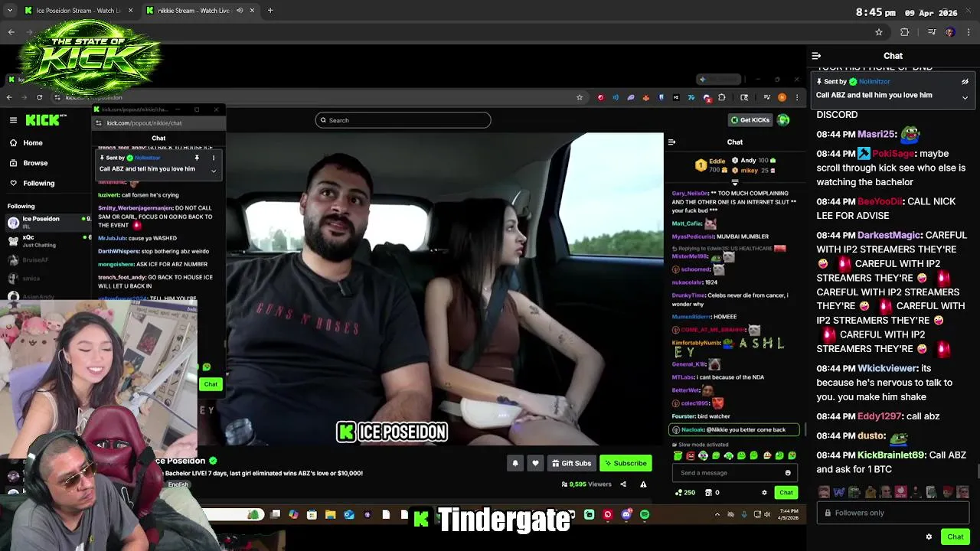
Task: Bookmark the page with the inner browser star
Action: [580, 97]
